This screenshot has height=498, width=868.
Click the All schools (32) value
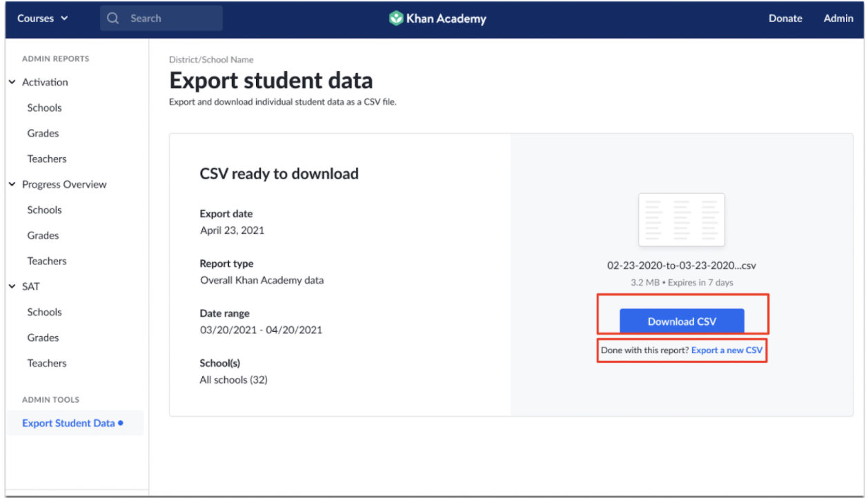tap(233, 379)
